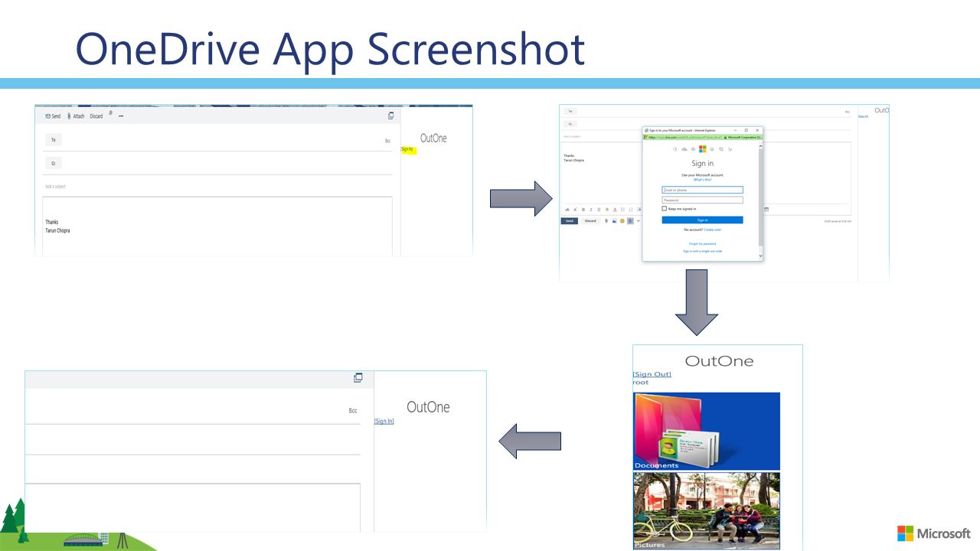The height and width of the screenshot is (551, 980).
Task: Open the Pictures folder thumbnail
Action: [707, 510]
